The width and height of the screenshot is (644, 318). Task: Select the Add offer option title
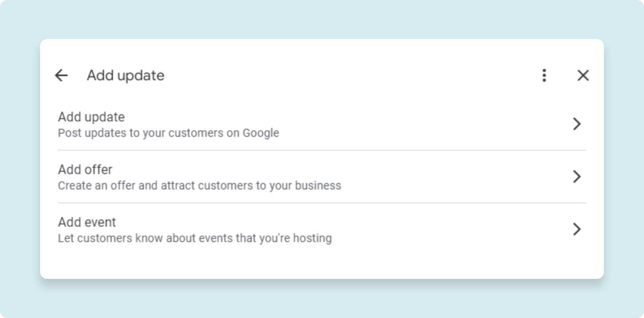click(85, 170)
